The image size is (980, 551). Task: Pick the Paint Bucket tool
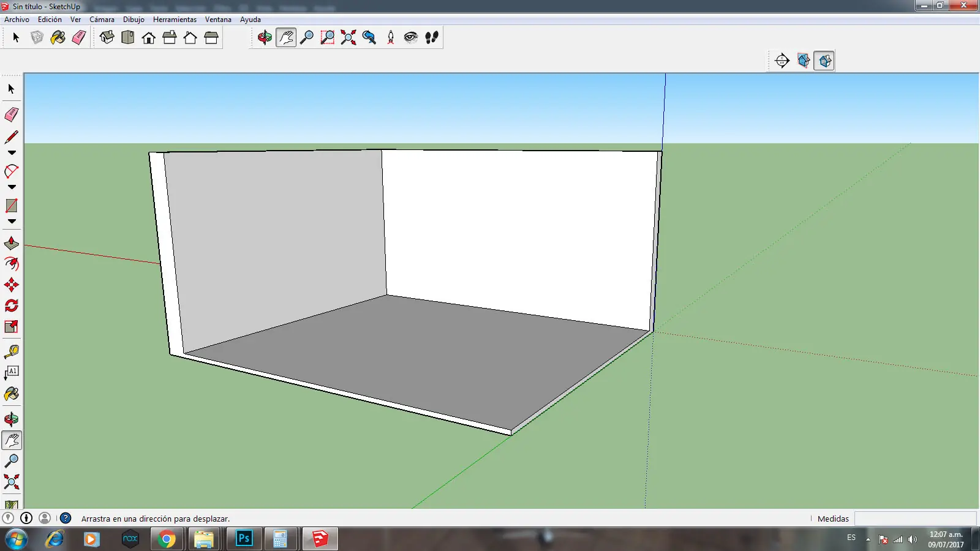tap(11, 394)
